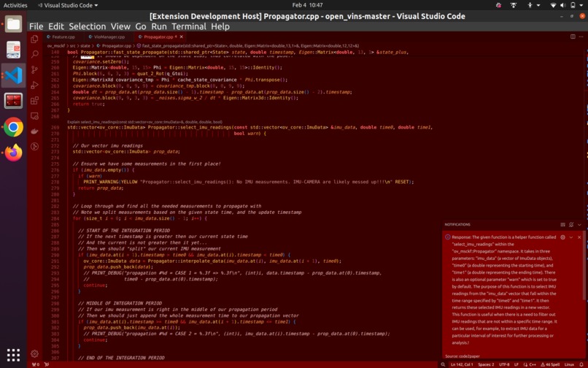Open the Terminal menu
The width and height of the screenshot is (588, 368).
[x=189, y=26]
